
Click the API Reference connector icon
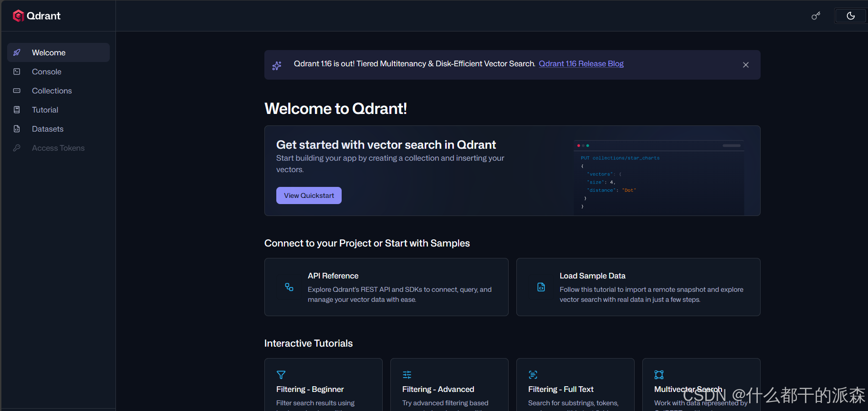[289, 287]
